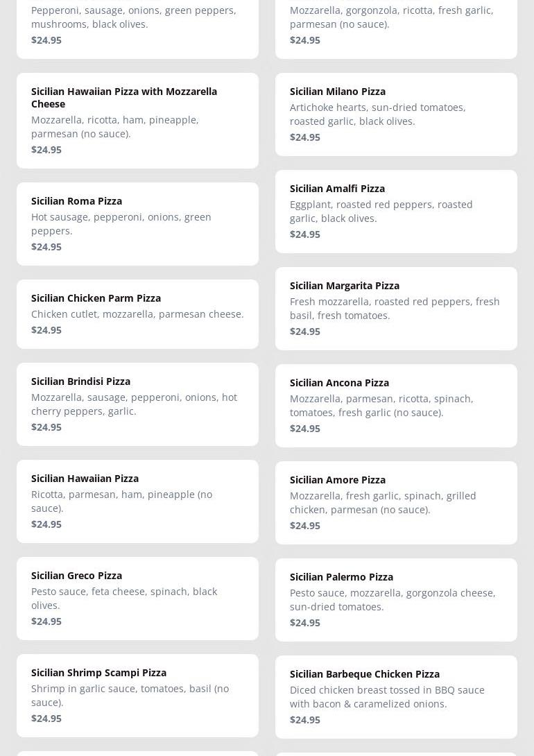Click the Sicilian Palermo Pizza $24.95 price
The image size is (534, 756).
(304, 622)
